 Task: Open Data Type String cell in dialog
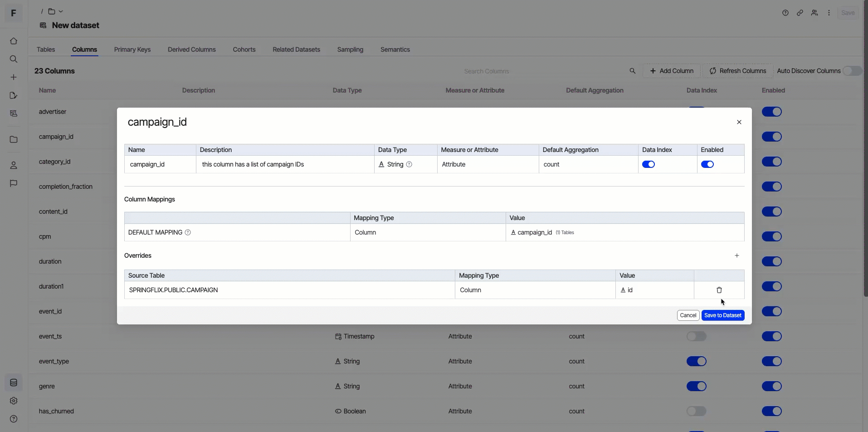(406, 164)
